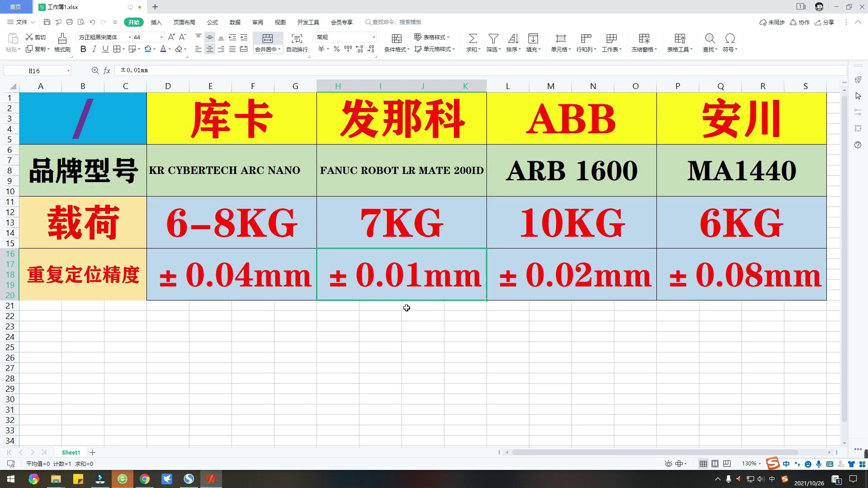Image resolution: width=868 pixels, height=488 pixels.
Task: Click the increase indent icon
Action: pyautogui.click(x=244, y=37)
